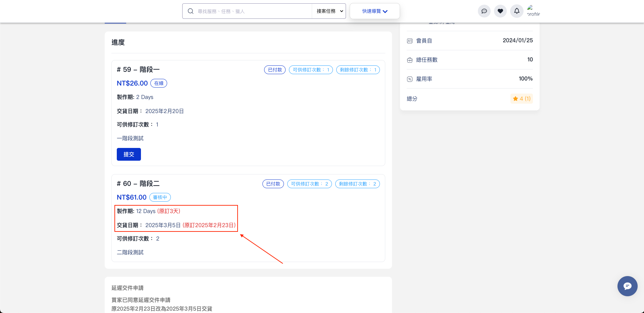
Task: Select the active tab above the 進度 panel
Action: point(115,19)
